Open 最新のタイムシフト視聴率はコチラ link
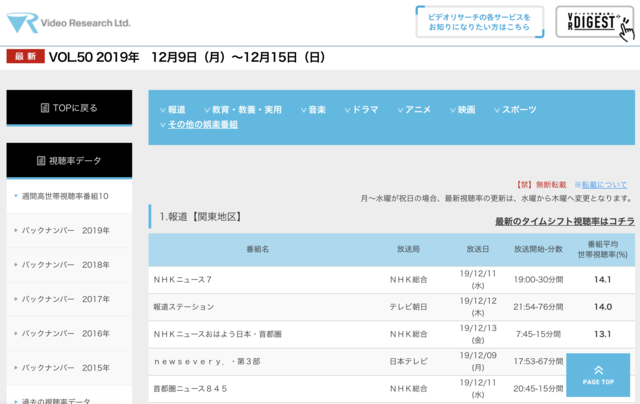Image resolution: width=640 pixels, height=404 pixels. pyautogui.click(x=565, y=221)
